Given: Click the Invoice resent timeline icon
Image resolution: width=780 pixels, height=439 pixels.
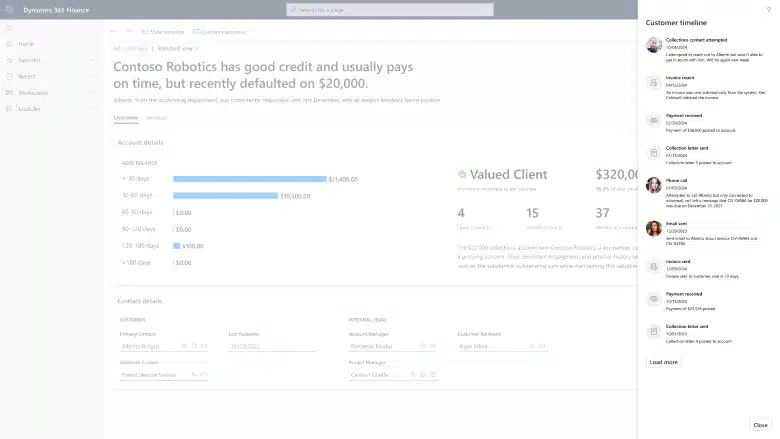Looking at the screenshot, I should [x=654, y=83].
